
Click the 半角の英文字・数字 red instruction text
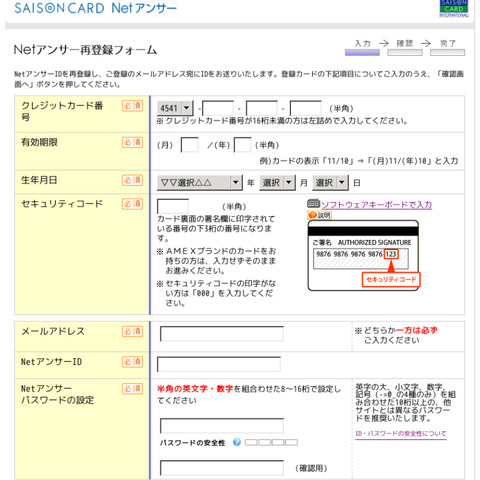point(195,389)
